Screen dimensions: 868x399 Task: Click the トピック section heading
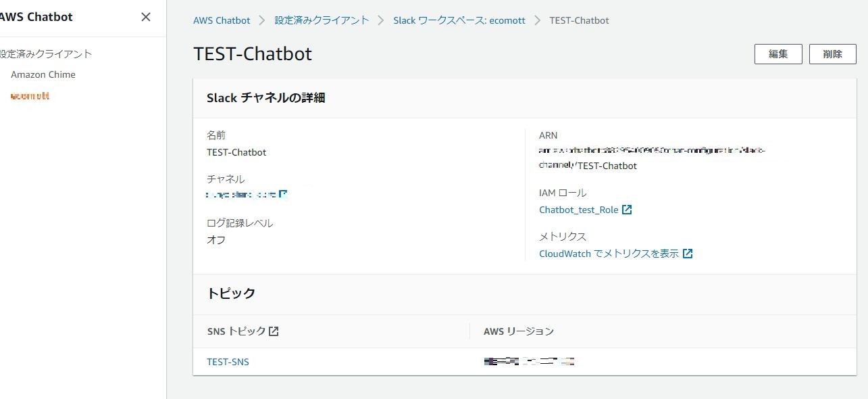click(231, 294)
